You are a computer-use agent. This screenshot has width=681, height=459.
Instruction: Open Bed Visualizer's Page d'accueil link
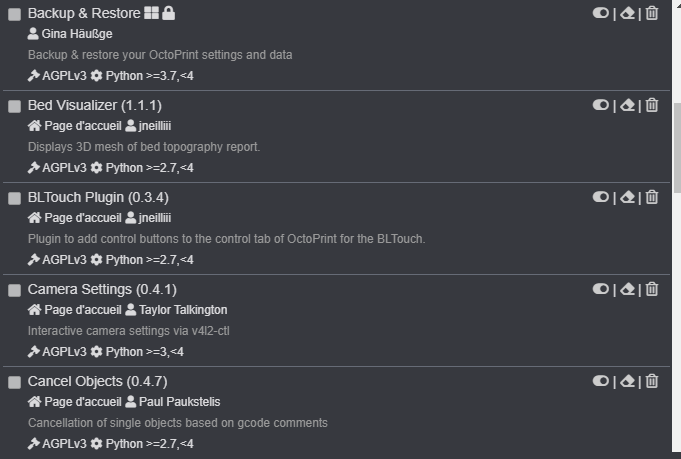[x=82, y=126]
